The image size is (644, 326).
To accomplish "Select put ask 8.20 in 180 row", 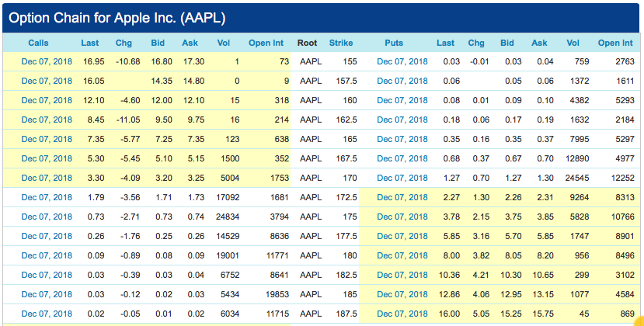I will point(545,255).
